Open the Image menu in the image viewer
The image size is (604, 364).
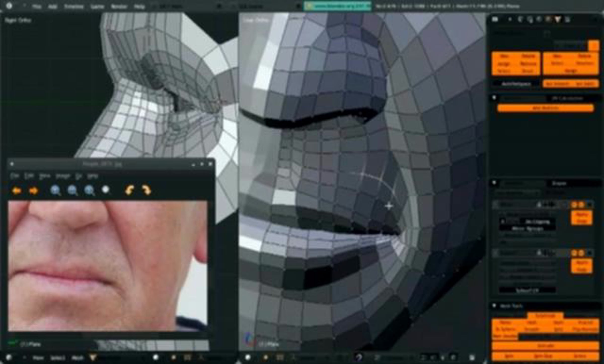click(63, 176)
